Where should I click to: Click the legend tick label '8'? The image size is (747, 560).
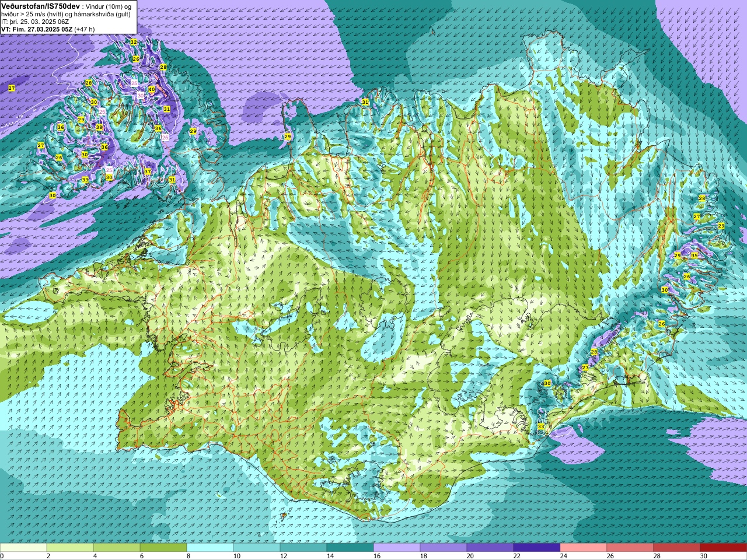tap(189, 556)
